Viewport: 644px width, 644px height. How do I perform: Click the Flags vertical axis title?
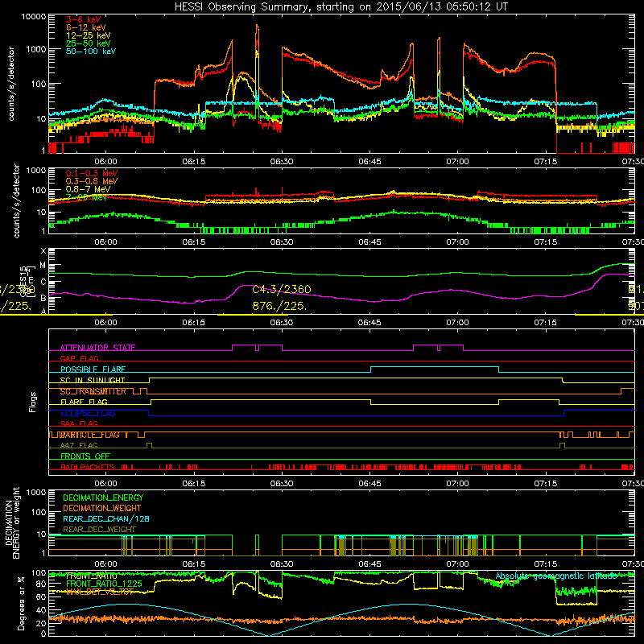33,402
